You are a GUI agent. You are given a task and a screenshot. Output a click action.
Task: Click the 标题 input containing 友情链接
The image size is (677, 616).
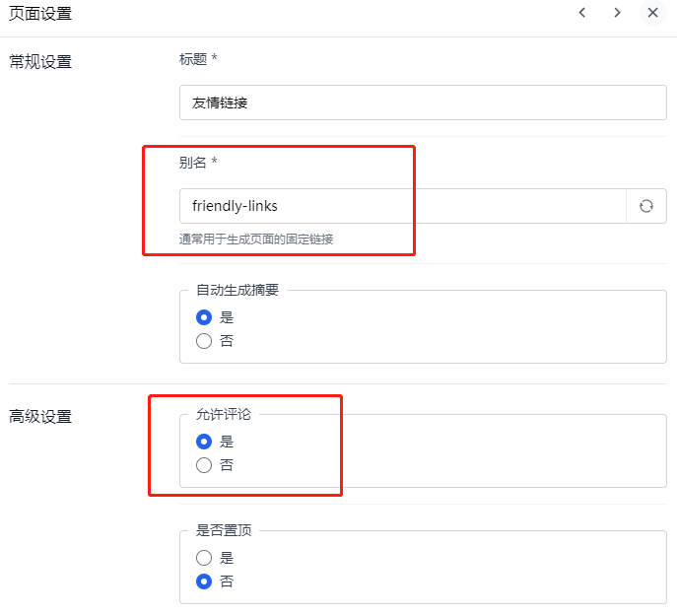coord(423,103)
